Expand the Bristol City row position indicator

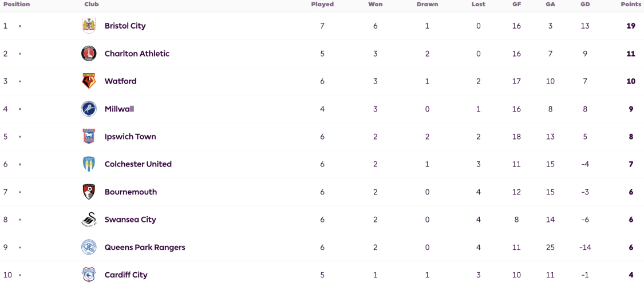coord(19,26)
